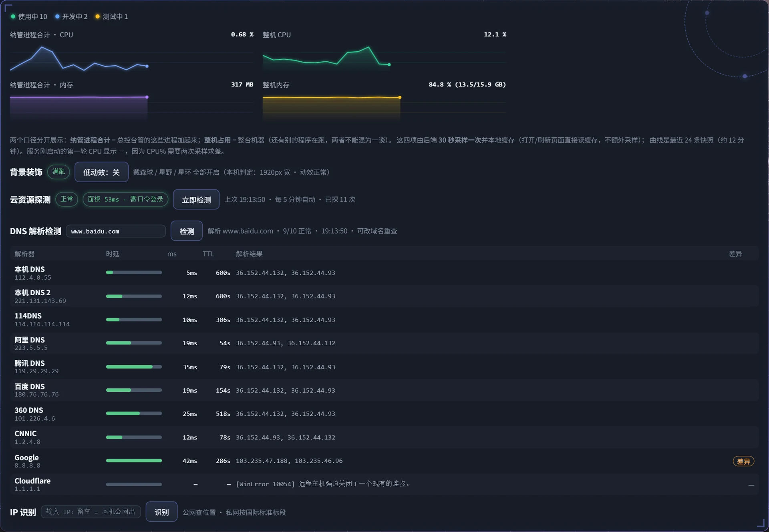This screenshot has height=532, width=769.
Task: Click the 84.8 % (13.5/15.9 GB) value
Action: (x=467, y=85)
